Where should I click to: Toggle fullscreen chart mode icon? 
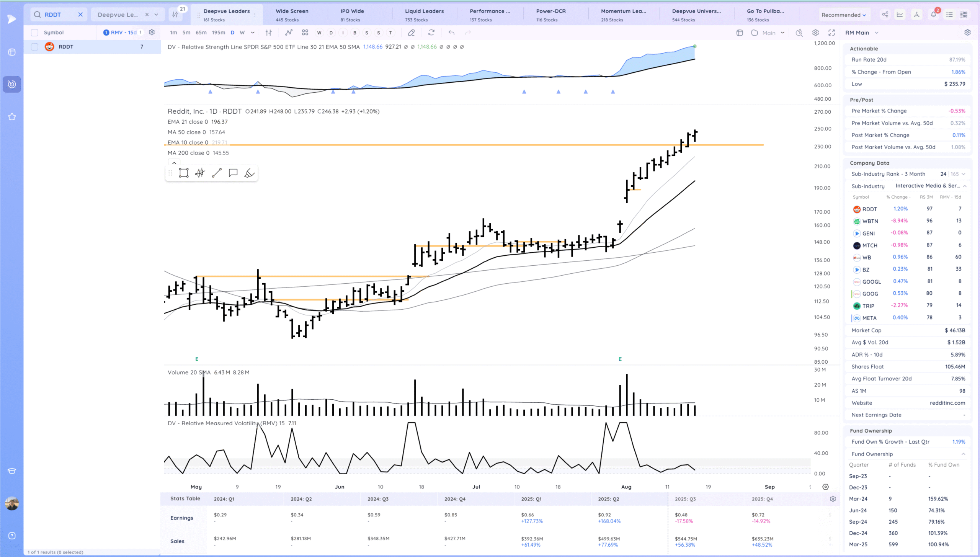(x=831, y=33)
